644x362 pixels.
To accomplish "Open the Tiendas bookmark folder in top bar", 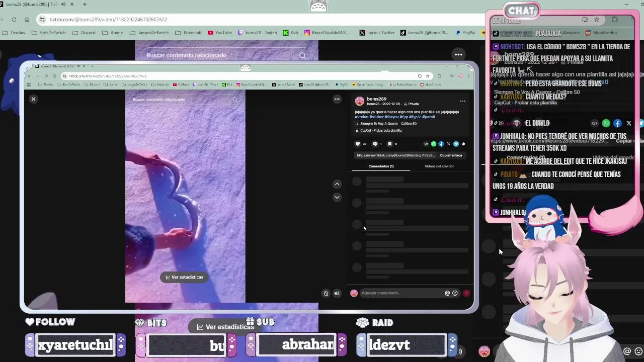I will tap(14, 33).
